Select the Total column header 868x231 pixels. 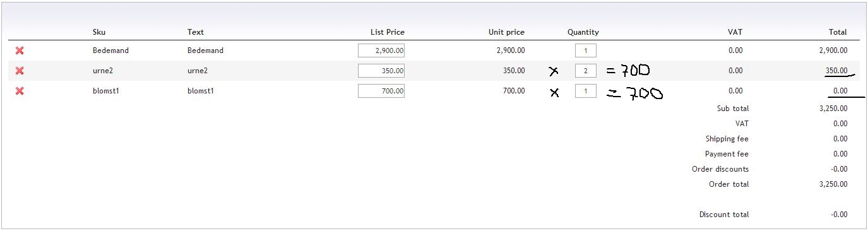pos(838,32)
